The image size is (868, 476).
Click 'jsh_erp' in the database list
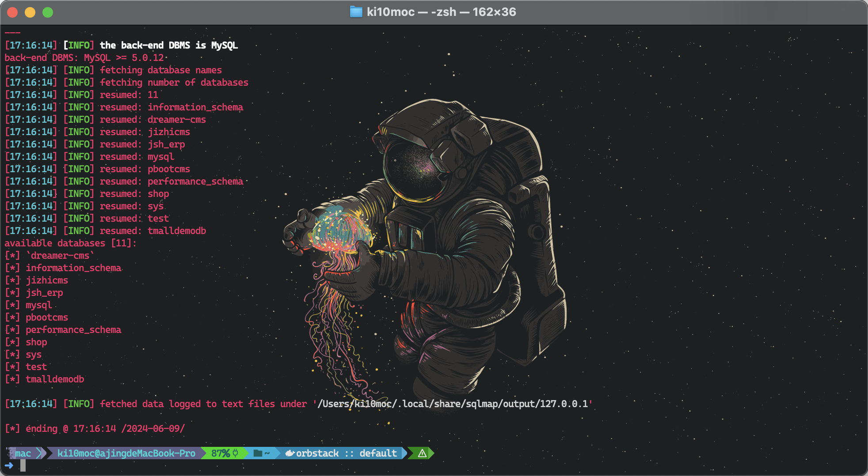[x=44, y=293]
